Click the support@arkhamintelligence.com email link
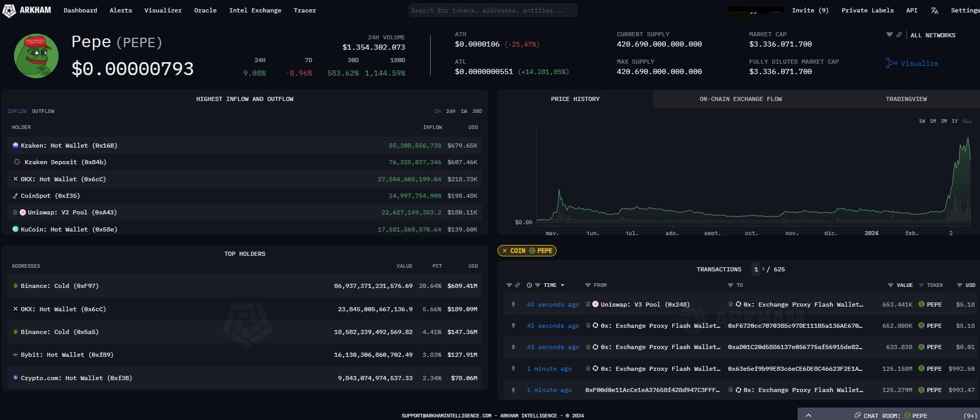The width and height of the screenshot is (980, 420). point(446,416)
